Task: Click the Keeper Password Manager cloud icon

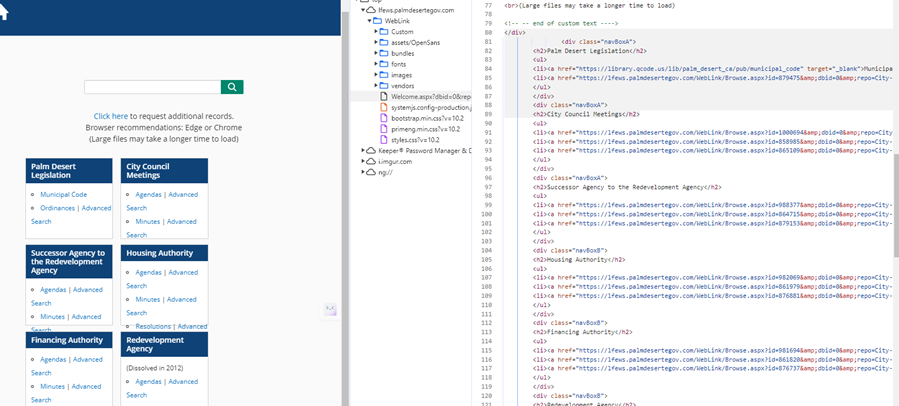Action: (x=369, y=150)
